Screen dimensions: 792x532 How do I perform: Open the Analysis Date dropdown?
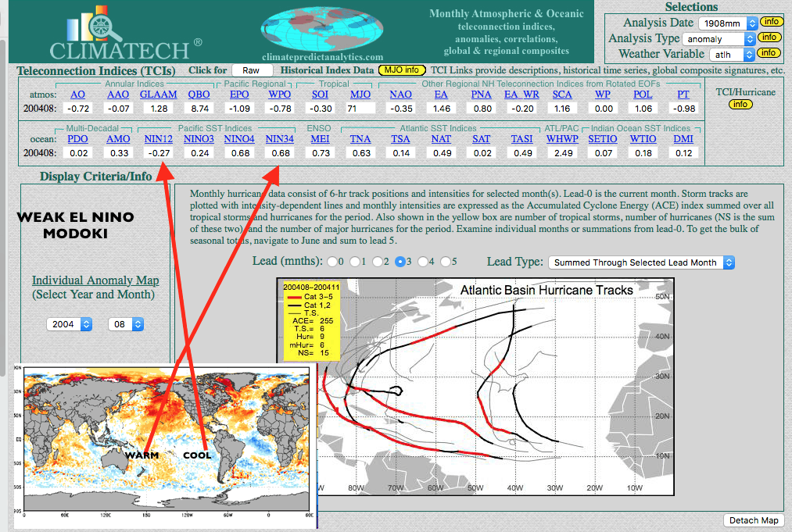tap(727, 23)
